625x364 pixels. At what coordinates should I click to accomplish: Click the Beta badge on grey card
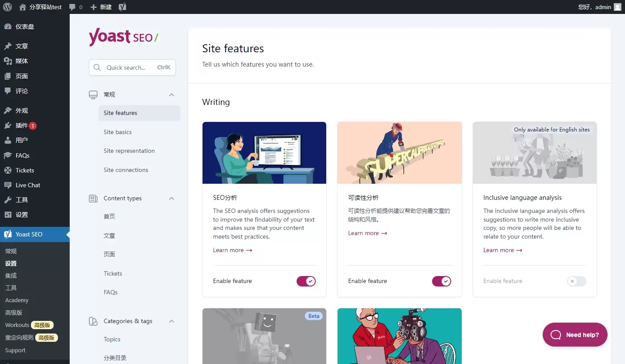(x=314, y=316)
